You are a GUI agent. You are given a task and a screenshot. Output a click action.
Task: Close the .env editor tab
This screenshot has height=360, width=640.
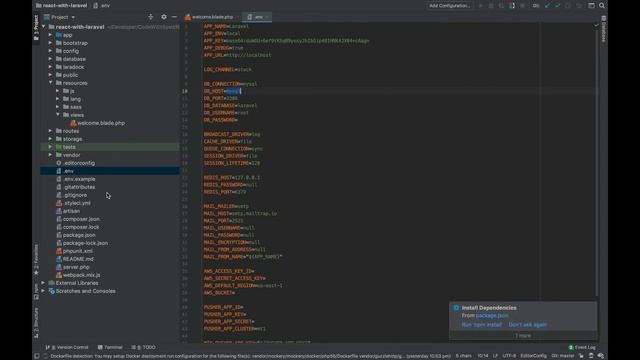coord(267,17)
